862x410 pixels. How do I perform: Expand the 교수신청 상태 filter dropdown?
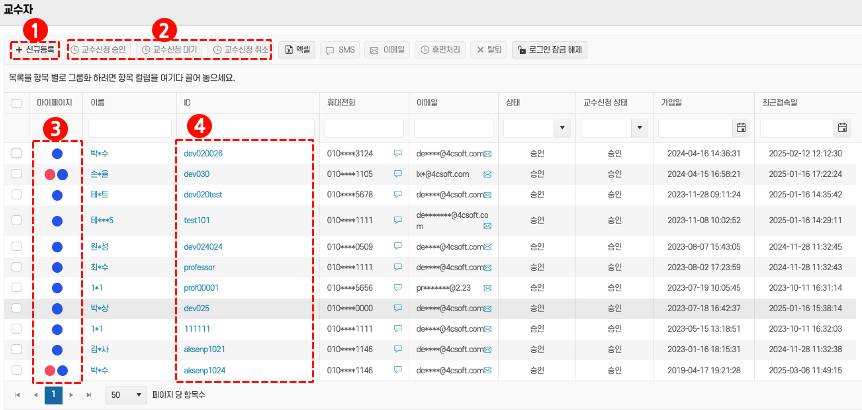641,128
